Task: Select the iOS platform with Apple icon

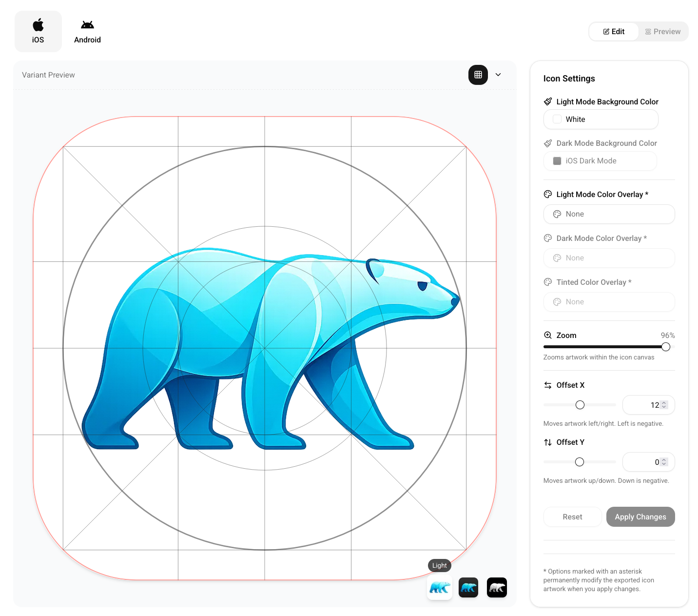Action: [x=38, y=31]
